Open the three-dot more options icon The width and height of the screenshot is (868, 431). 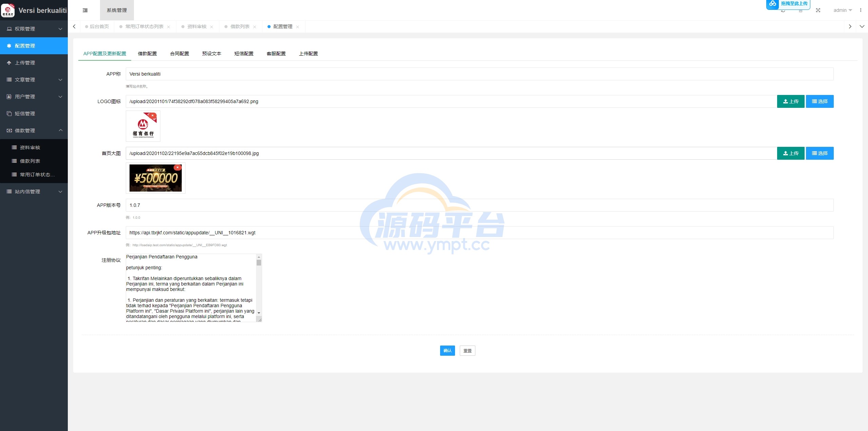[x=861, y=10]
